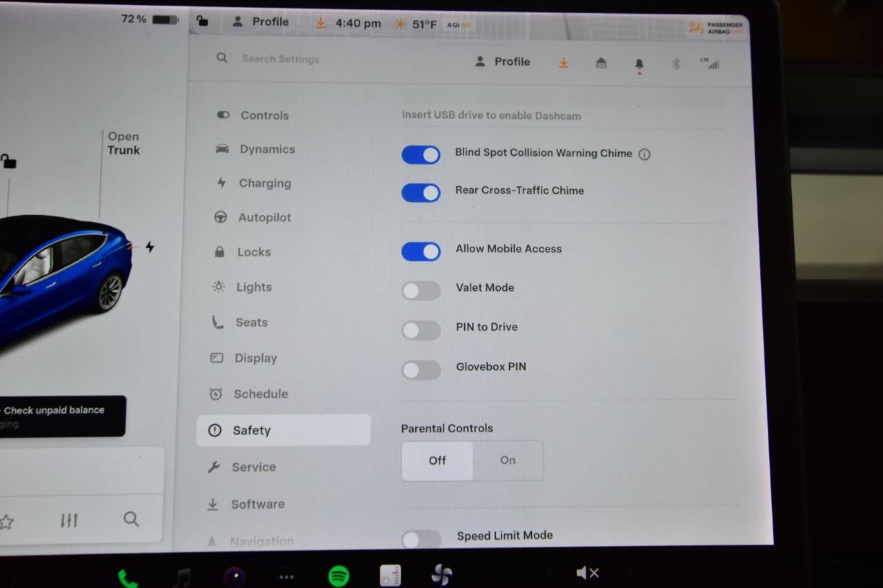Image resolution: width=883 pixels, height=588 pixels.
Task: Tap Check unpaid balance
Action: click(x=52, y=410)
